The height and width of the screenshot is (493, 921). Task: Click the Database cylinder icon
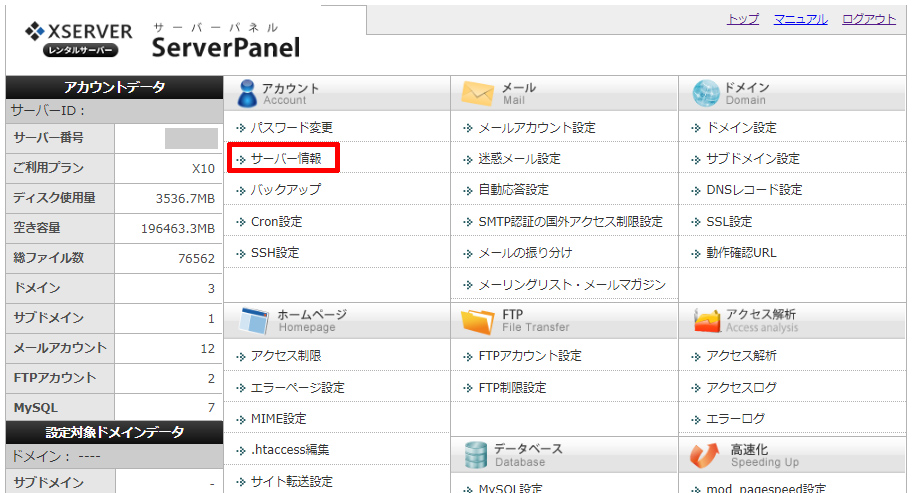(x=475, y=455)
